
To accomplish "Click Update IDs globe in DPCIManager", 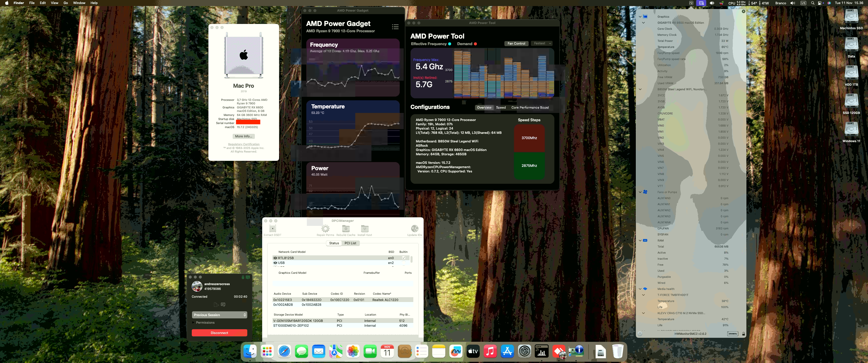I will pyautogui.click(x=415, y=229).
